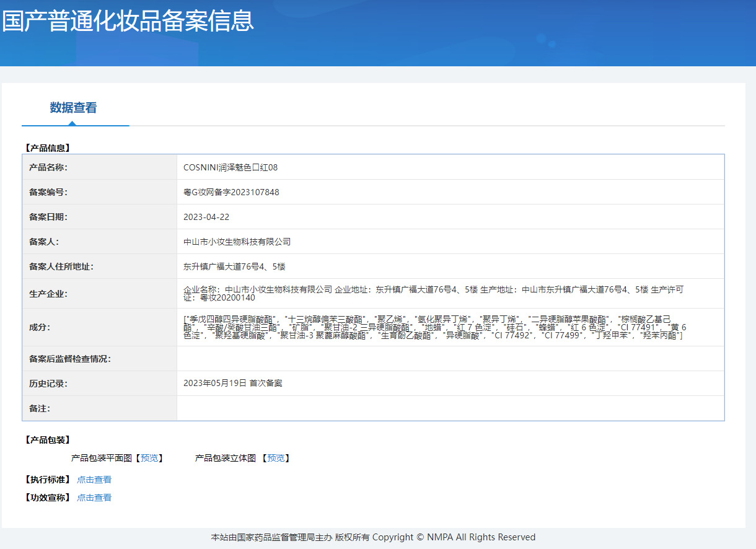Click the 成分 row label
Screen dimensions: 756x549
click(40, 327)
